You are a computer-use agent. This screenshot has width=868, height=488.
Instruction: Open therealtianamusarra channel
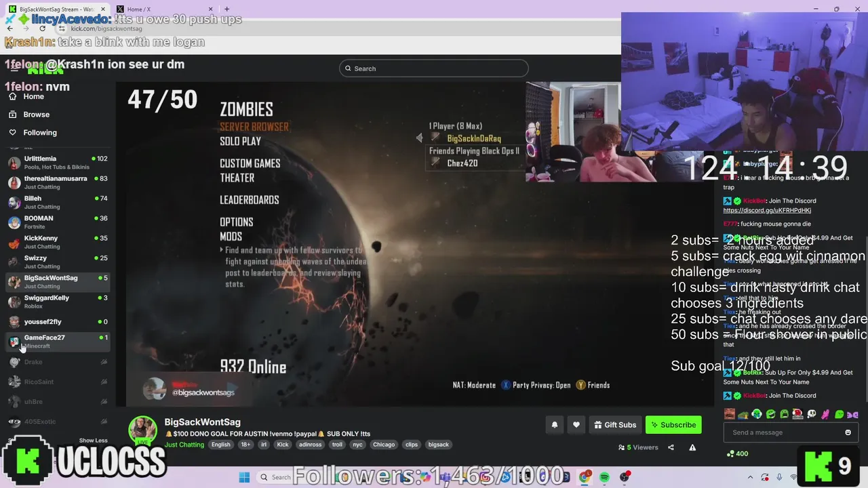[58, 182]
